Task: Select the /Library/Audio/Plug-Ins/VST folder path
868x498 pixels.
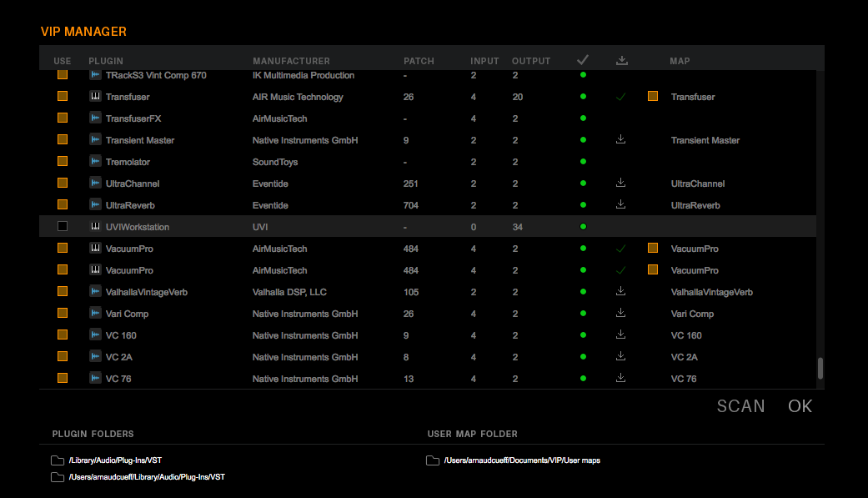Action: coord(115,460)
